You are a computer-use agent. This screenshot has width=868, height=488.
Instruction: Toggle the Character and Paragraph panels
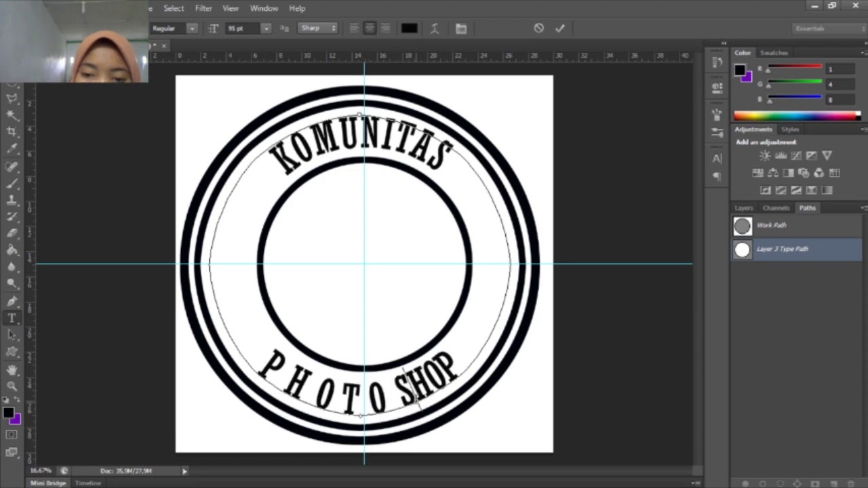[461, 28]
